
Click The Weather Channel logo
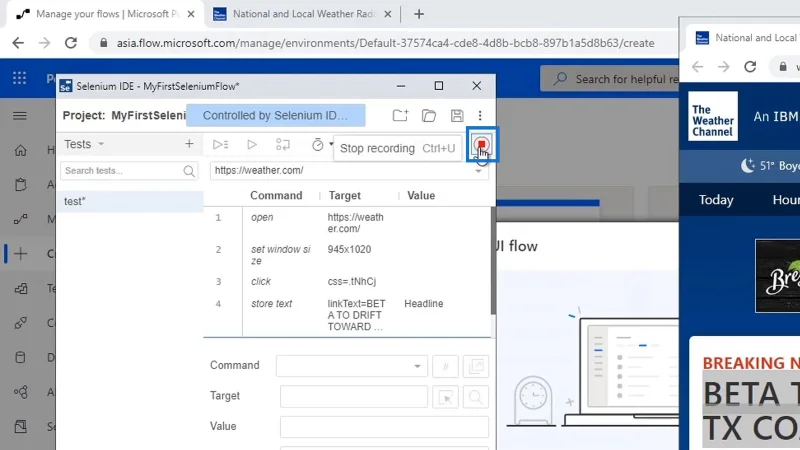pyautogui.click(x=713, y=116)
